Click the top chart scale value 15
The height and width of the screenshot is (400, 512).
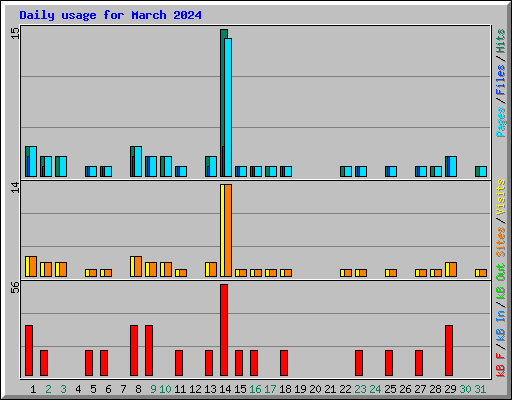coord(15,33)
